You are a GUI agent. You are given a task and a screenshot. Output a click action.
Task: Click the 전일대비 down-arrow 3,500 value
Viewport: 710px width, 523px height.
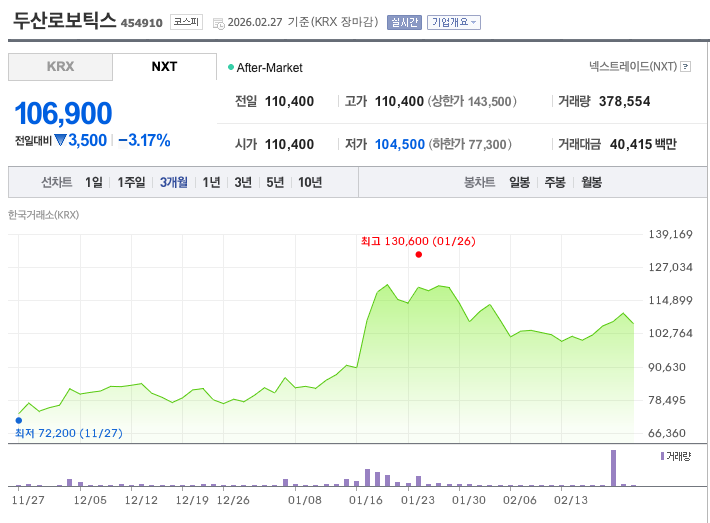tap(81, 140)
